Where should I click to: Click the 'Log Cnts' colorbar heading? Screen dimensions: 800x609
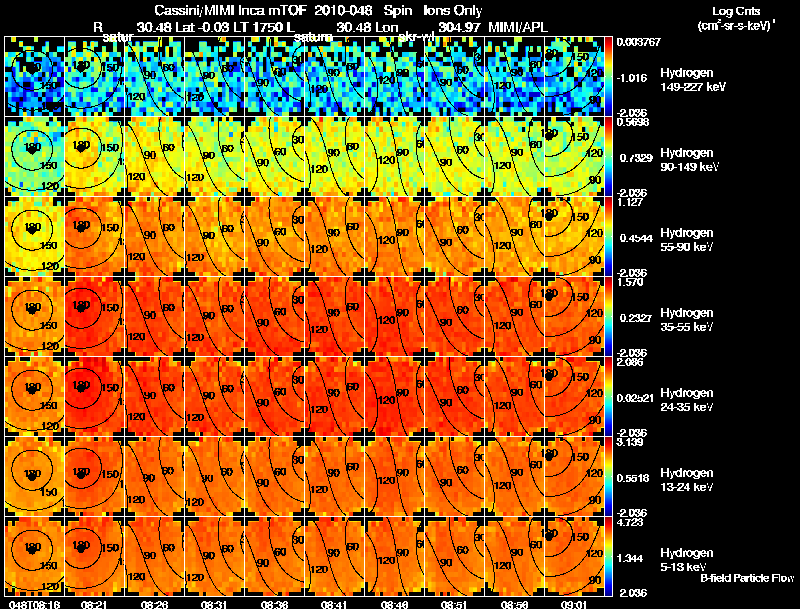736,11
